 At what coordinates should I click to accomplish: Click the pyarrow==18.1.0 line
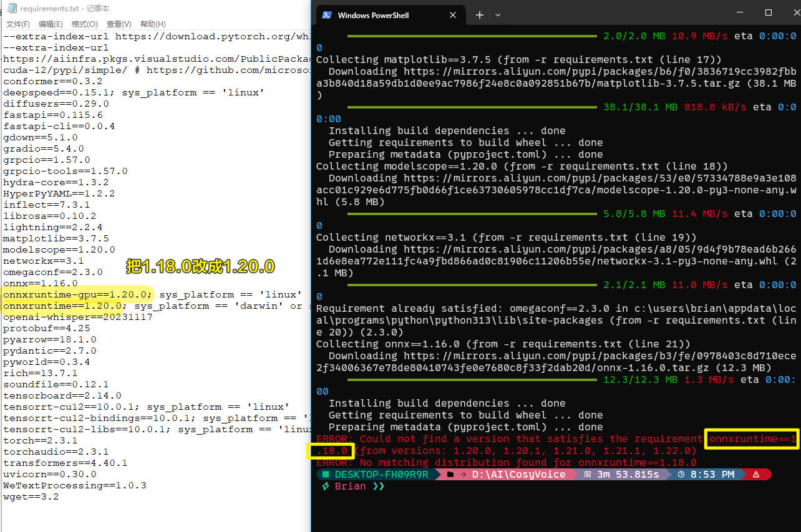pyautogui.click(x=50, y=339)
